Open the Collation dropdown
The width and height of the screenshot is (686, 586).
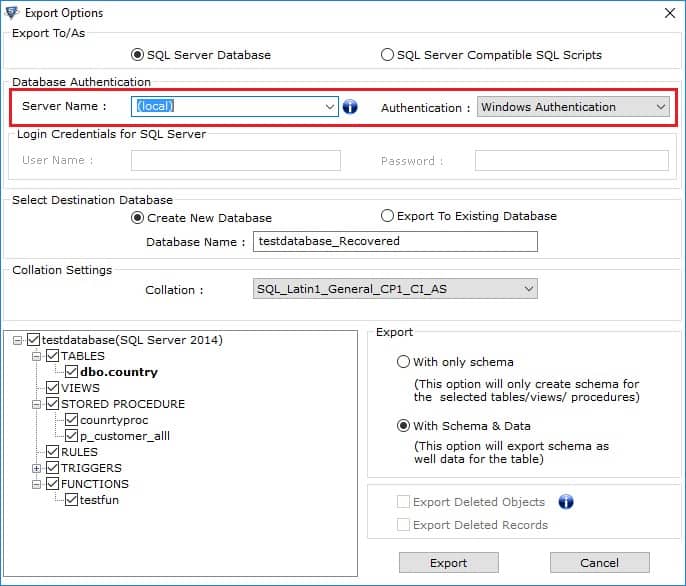tap(528, 289)
